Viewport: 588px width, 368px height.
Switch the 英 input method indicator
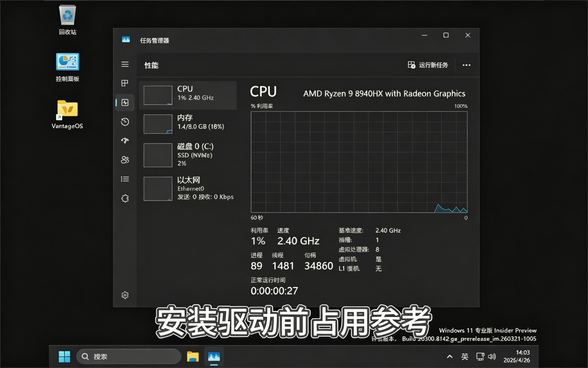pyautogui.click(x=465, y=356)
